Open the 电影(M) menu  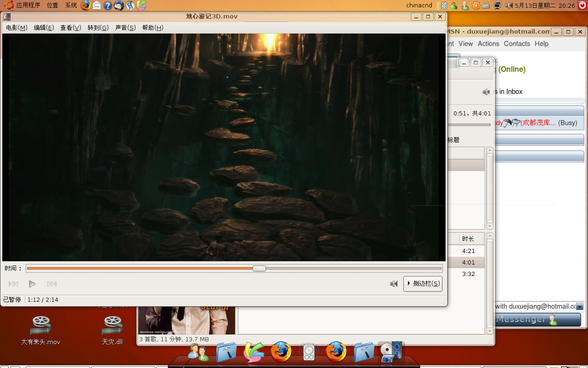pyautogui.click(x=17, y=28)
